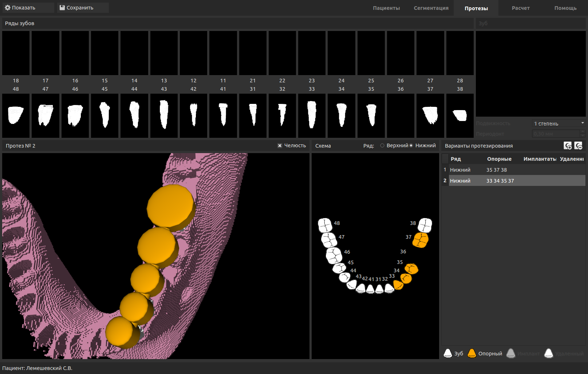This screenshot has height=374, width=588.
Task: Click the gear icon on Показать
Action: click(8, 8)
